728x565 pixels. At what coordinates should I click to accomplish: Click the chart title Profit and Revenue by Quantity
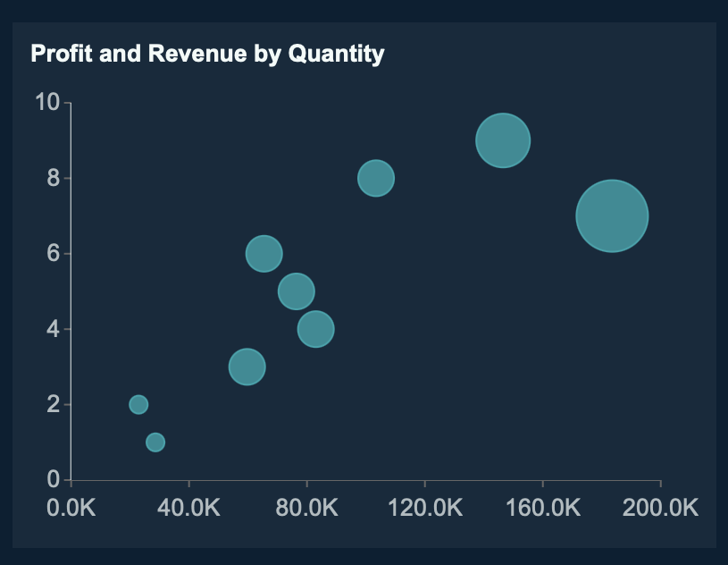point(207,54)
